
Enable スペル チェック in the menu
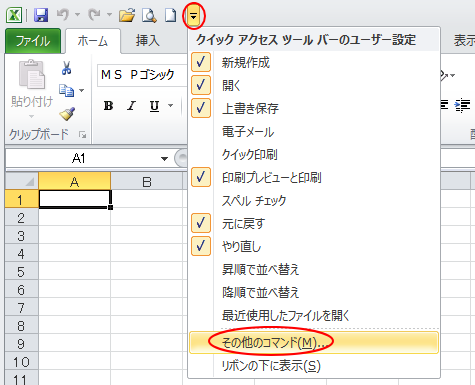pos(313,200)
